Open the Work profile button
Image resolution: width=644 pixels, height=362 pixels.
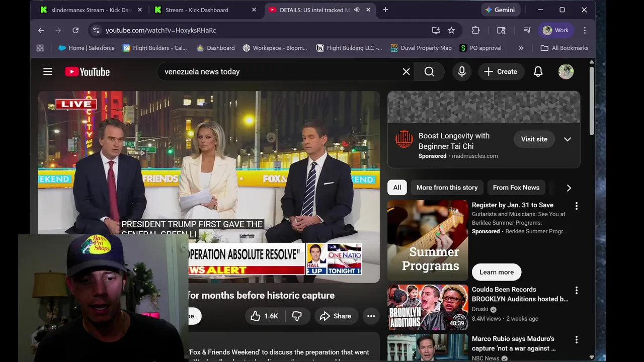tap(555, 30)
